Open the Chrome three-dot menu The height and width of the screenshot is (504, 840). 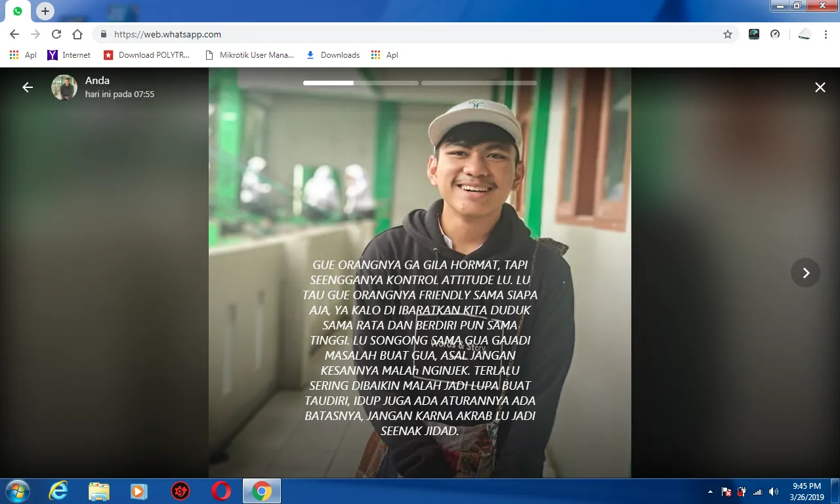825,34
